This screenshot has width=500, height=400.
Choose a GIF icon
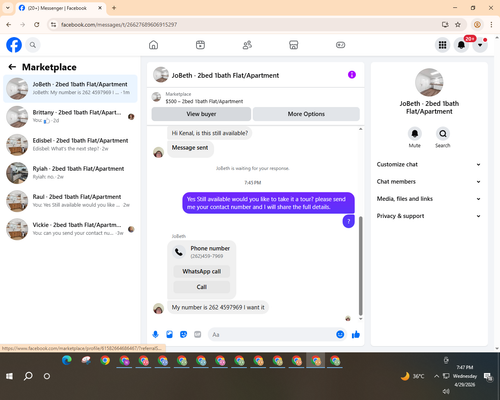198,334
